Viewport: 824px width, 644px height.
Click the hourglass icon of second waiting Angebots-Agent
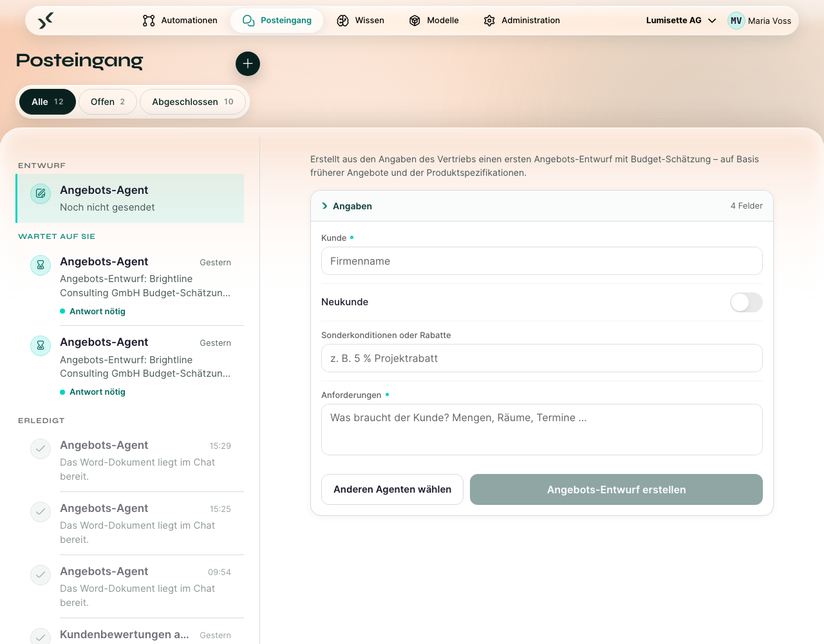(41, 345)
